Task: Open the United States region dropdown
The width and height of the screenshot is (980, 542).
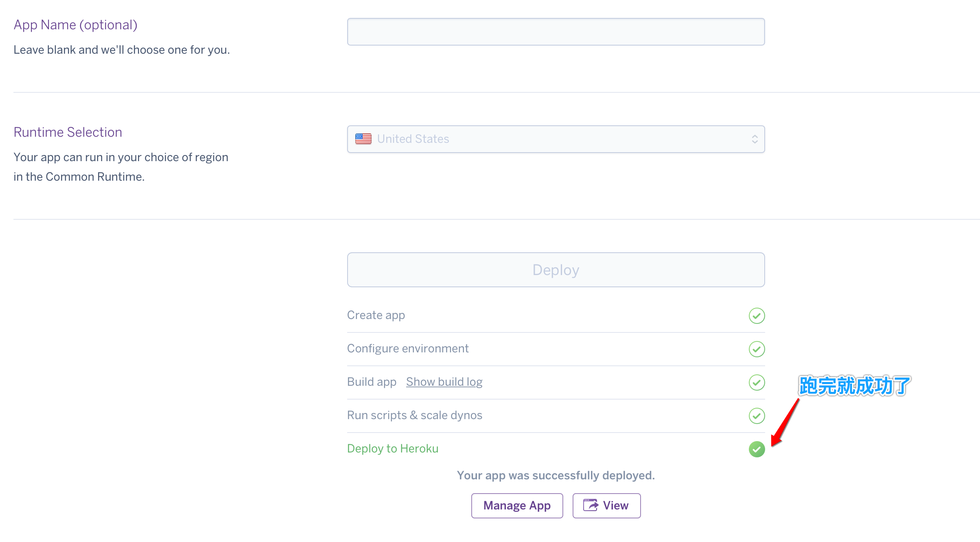Action: (556, 139)
